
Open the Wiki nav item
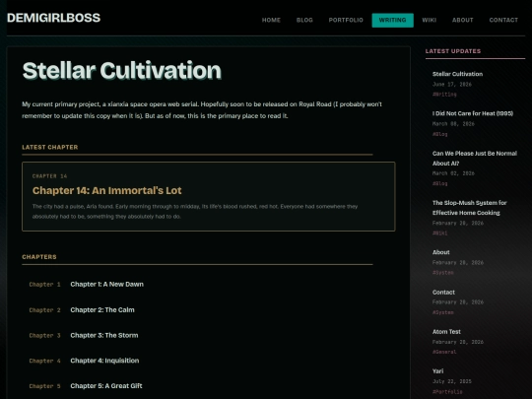(x=430, y=20)
